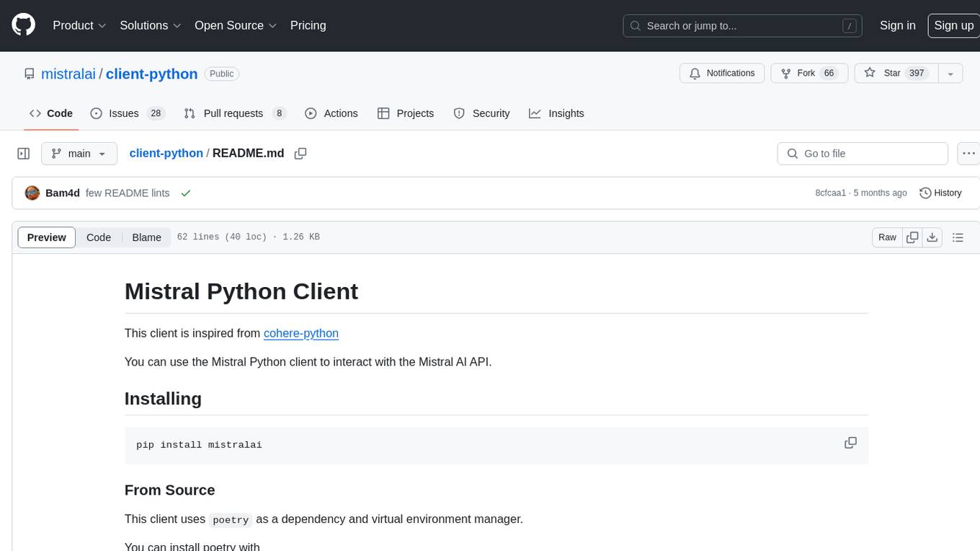The width and height of the screenshot is (980, 551).
Task: Click the Star count 397
Action: point(917,73)
